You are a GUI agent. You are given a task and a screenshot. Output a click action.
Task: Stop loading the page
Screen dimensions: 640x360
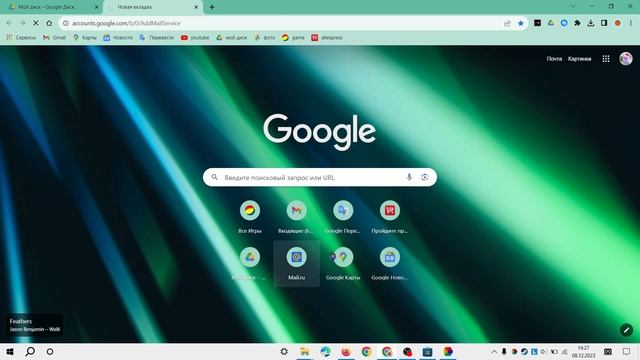[36, 23]
